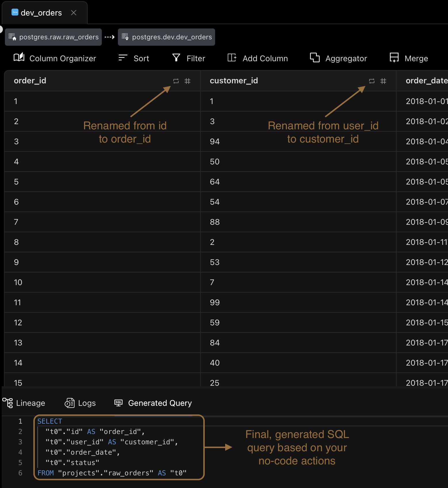
Task: Click the rename icon in order_id header
Action: (x=176, y=81)
